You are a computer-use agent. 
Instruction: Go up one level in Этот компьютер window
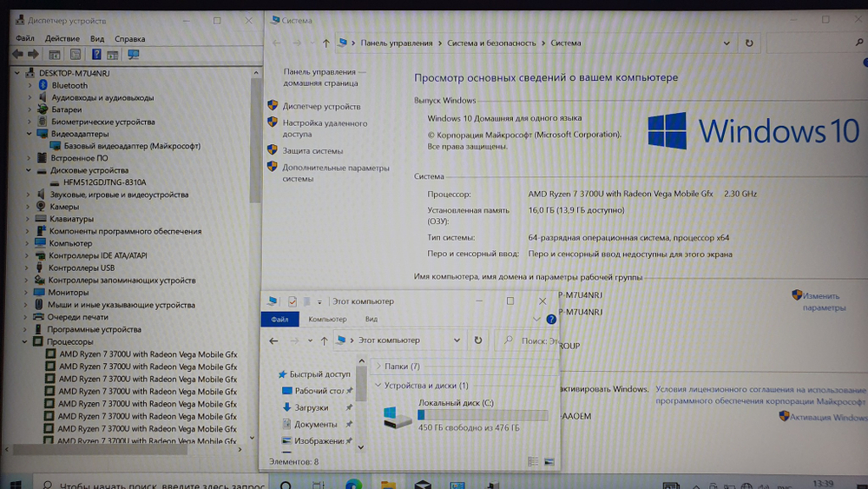324,340
